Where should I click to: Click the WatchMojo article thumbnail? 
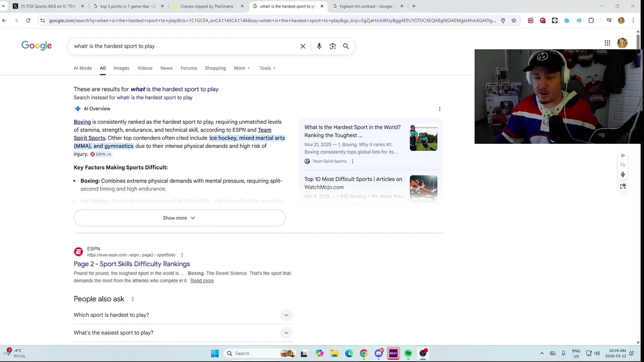(424, 188)
